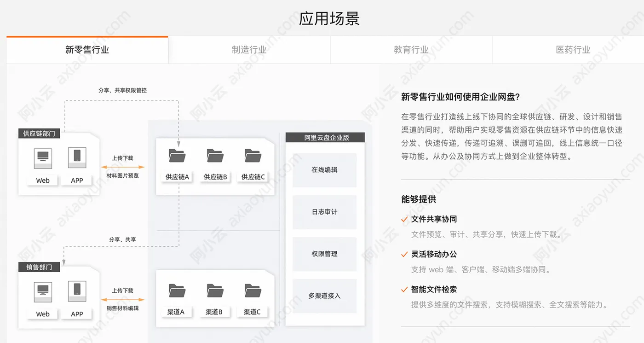This screenshot has width=644, height=343.
Task: Click the orange tab indicator under 新零售行业
Action: pos(86,36)
